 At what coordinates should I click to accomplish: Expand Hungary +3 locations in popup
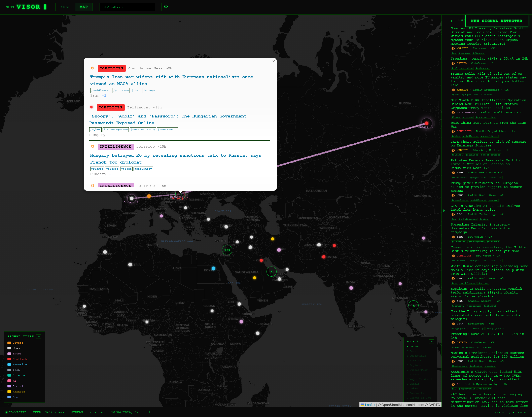[x=111, y=174]
